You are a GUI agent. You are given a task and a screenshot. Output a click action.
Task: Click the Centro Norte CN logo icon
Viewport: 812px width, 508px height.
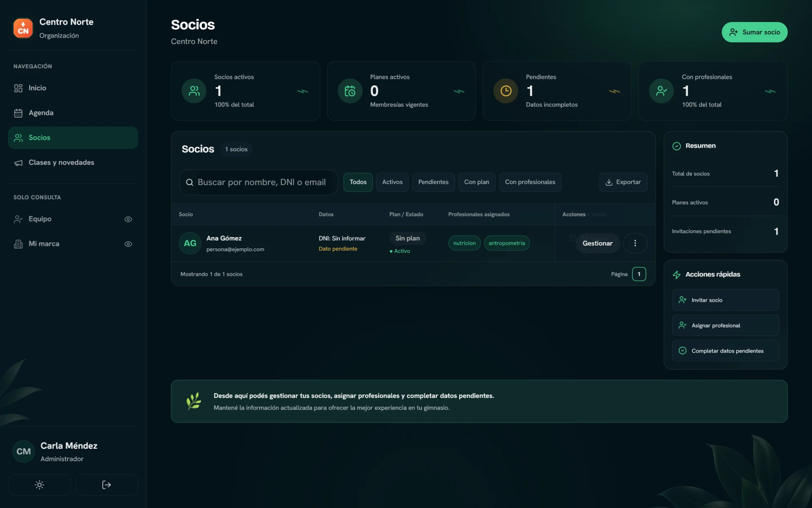[x=23, y=28]
